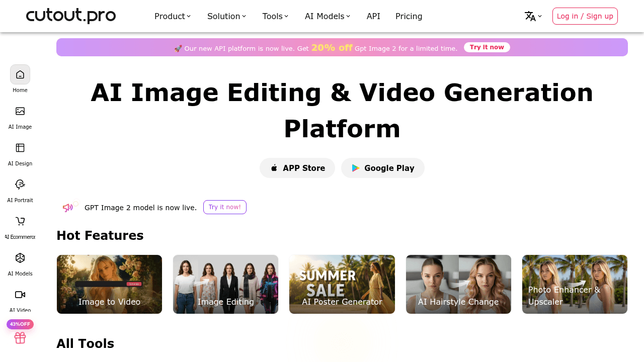Click the Log in / Sign up button
This screenshot has width=644, height=362.
point(585,16)
